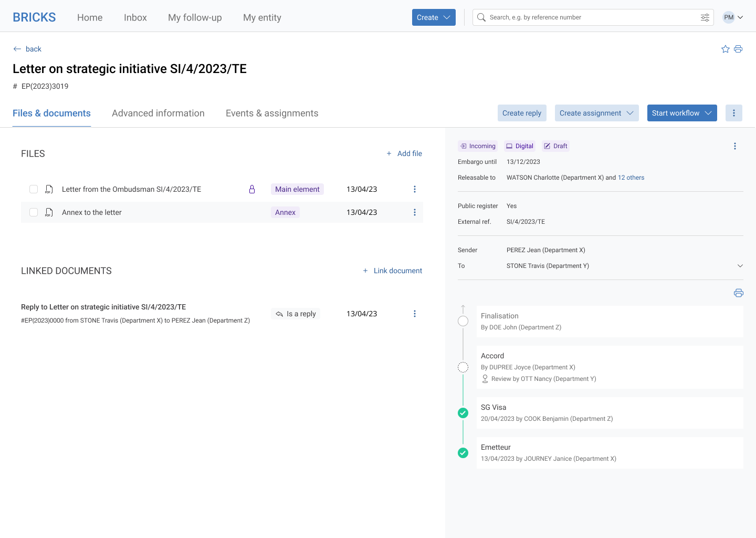
Task: Click the Digital tag
Action: pos(520,146)
